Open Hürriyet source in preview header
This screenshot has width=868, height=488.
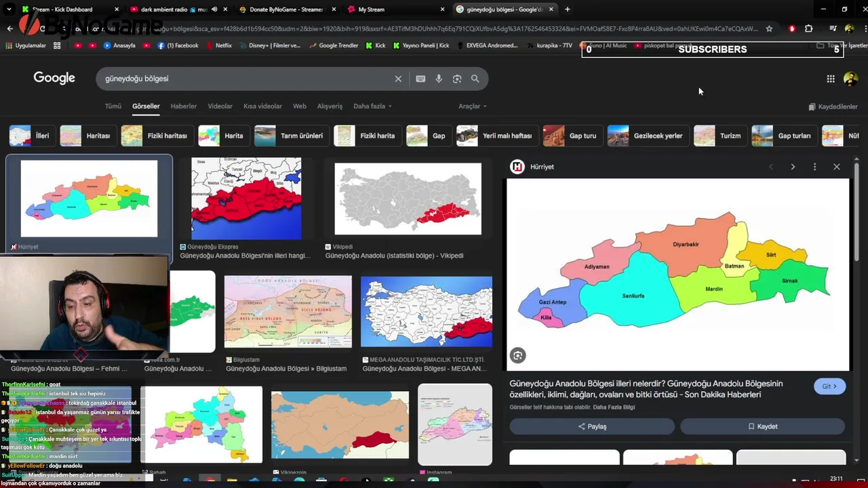click(x=534, y=167)
